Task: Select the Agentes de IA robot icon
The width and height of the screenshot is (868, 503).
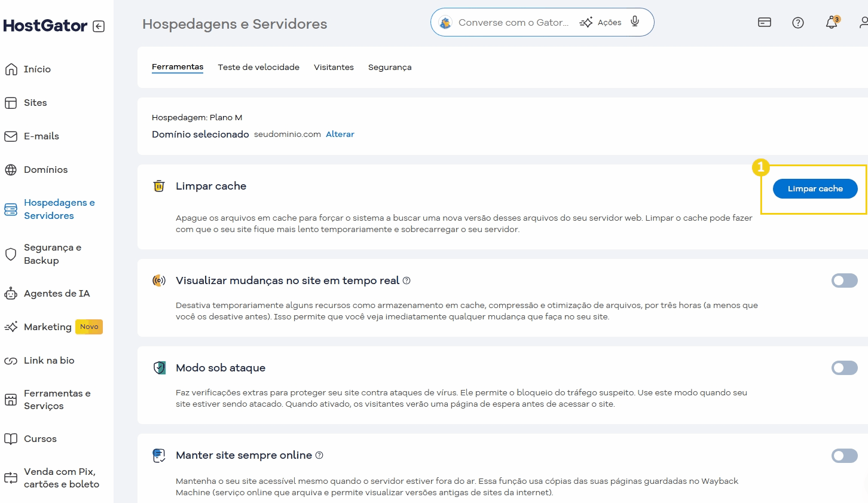Action: click(x=10, y=293)
